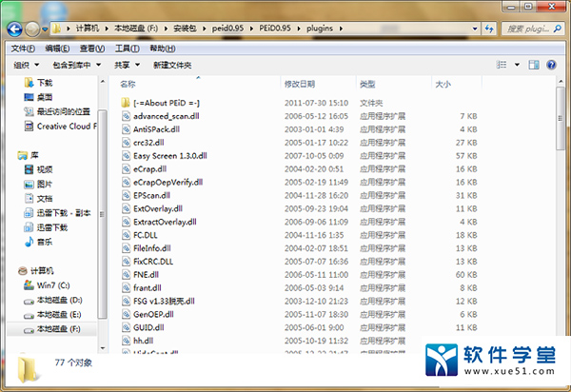Select FixCRC.DLL file icon
This screenshot has height=392, width=571.
126,262
